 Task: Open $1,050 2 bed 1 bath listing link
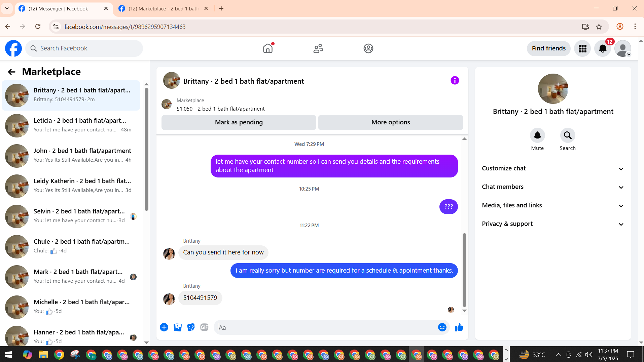pos(220,109)
